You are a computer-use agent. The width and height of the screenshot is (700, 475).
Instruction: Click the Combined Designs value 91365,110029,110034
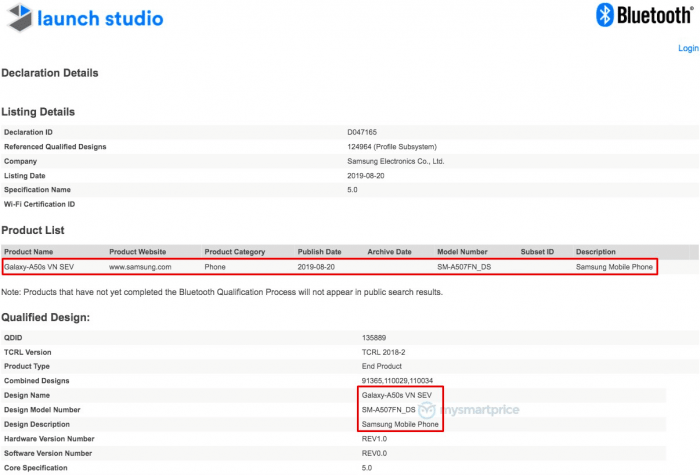pyautogui.click(x=396, y=381)
